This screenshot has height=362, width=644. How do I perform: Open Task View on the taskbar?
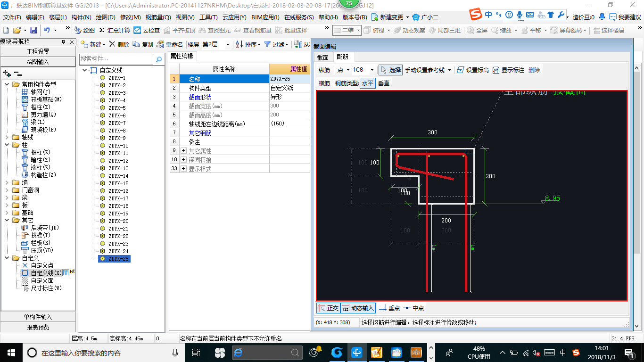197,353
